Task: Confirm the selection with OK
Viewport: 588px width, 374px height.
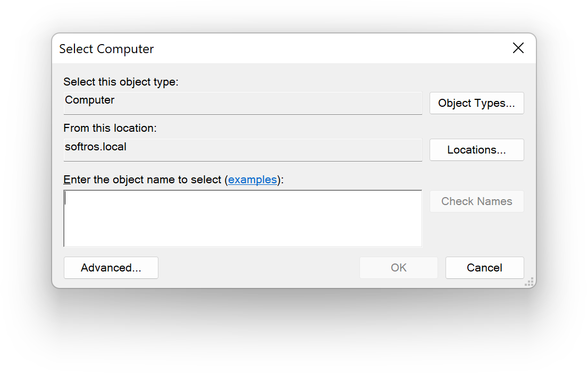Action: click(398, 267)
